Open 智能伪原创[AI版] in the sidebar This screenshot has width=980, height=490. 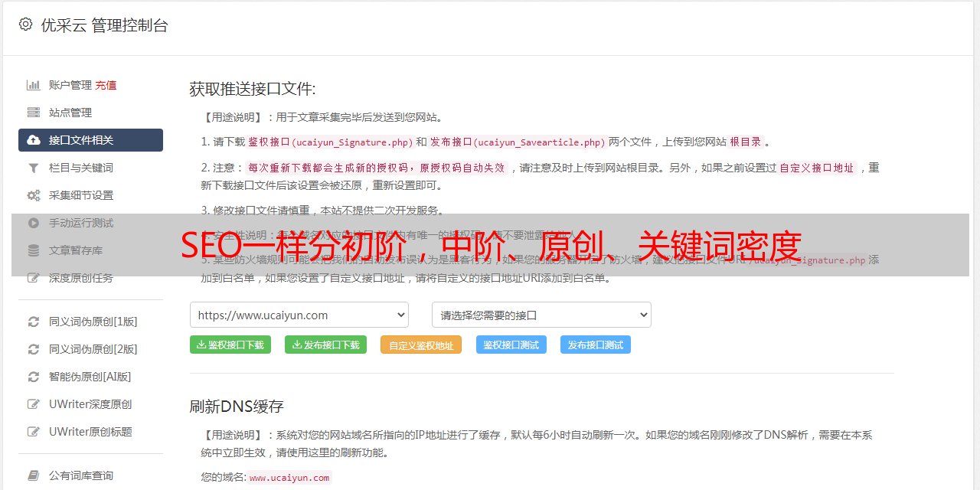(90, 377)
